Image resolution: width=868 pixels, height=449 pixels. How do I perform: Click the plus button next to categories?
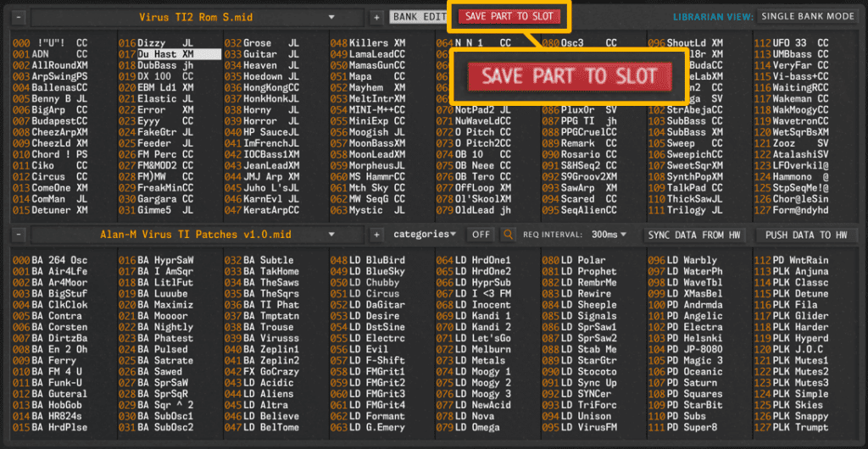pos(376,235)
